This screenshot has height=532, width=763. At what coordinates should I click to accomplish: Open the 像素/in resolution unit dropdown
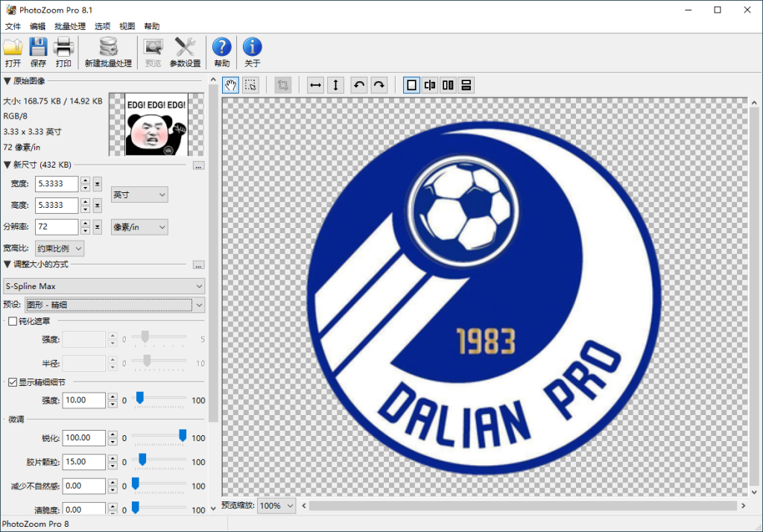[x=139, y=227]
